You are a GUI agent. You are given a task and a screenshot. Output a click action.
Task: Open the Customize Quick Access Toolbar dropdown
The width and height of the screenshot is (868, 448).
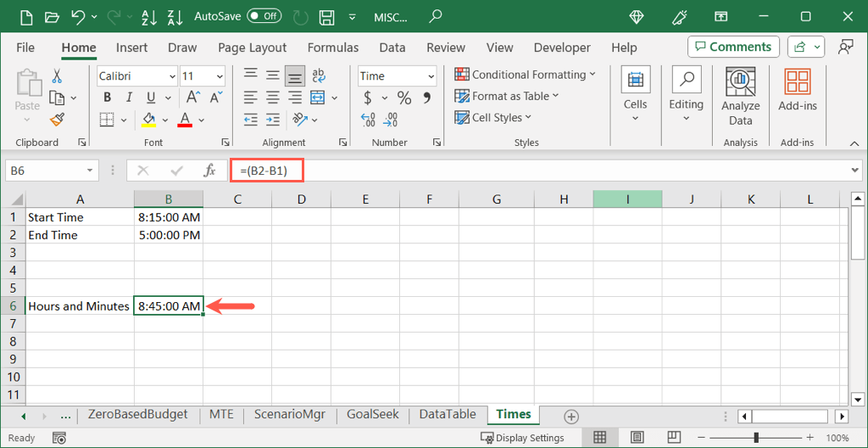click(x=352, y=17)
